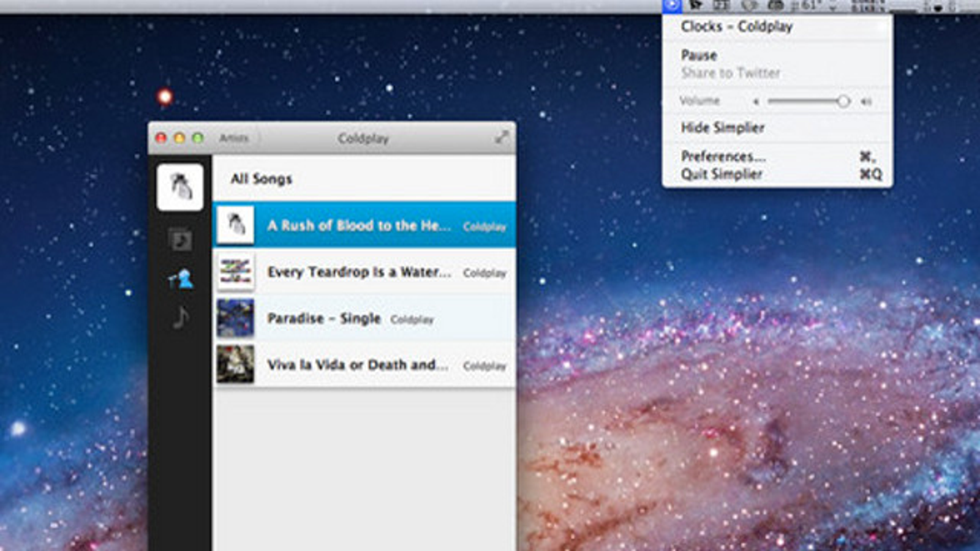Click the low-volume speaker icon
The image size is (980, 551).
coord(756,102)
